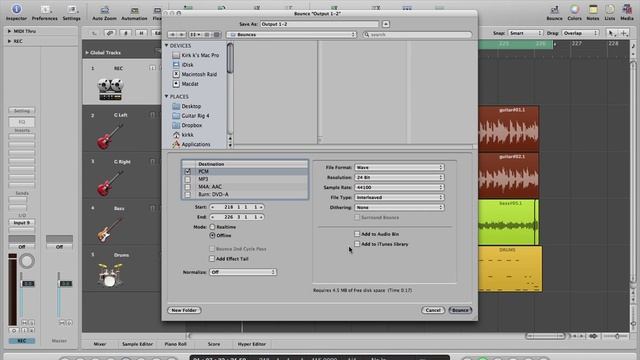Open Dropbox folder in Places

point(187,125)
